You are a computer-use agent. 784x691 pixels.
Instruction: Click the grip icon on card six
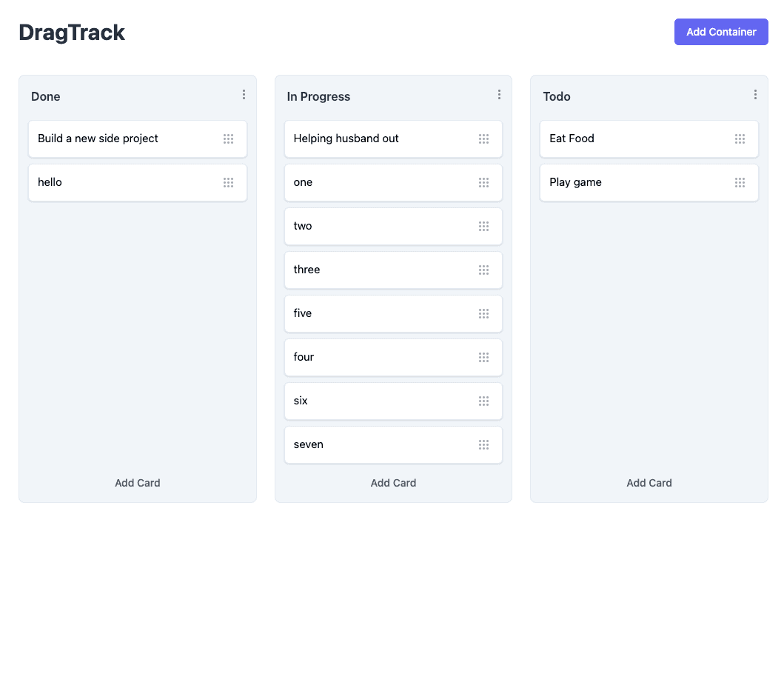coord(484,401)
